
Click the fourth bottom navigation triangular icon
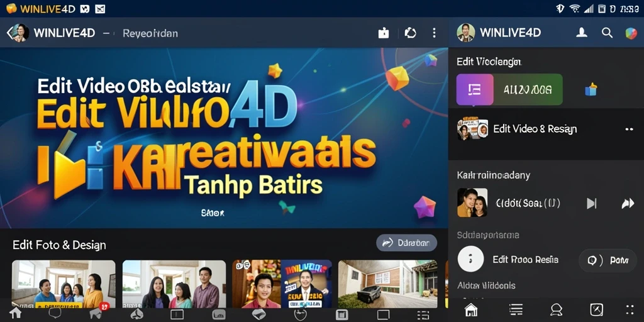pyautogui.click(x=136, y=314)
